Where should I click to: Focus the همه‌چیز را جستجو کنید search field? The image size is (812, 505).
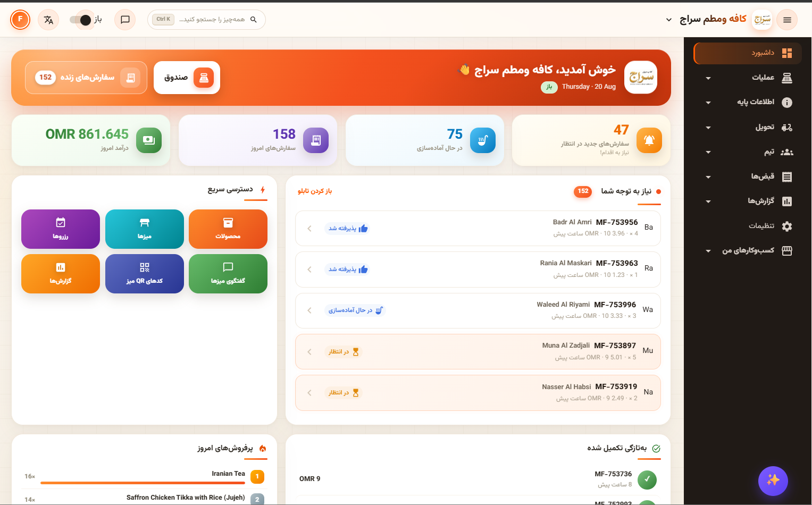[206, 20]
